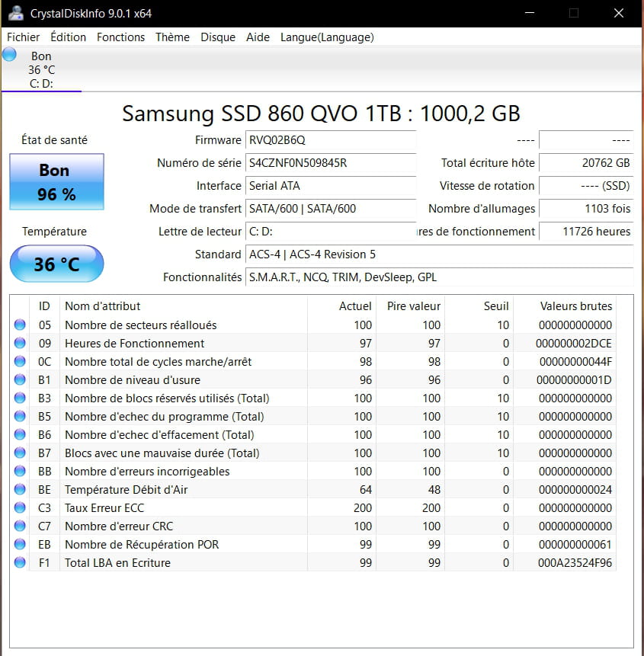
Task: Click the Vitesse de rotation value ---- (SSD)
Action: pos(586,186)
